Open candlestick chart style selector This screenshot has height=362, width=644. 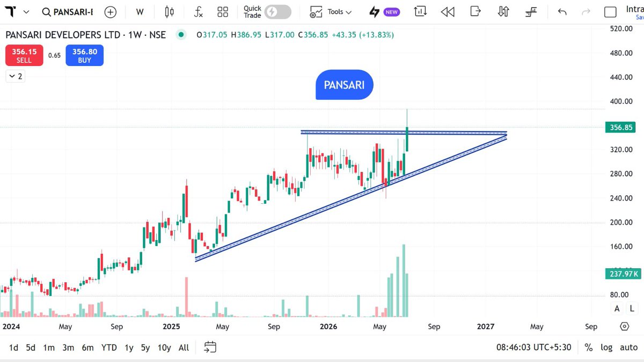coord(170,12)
